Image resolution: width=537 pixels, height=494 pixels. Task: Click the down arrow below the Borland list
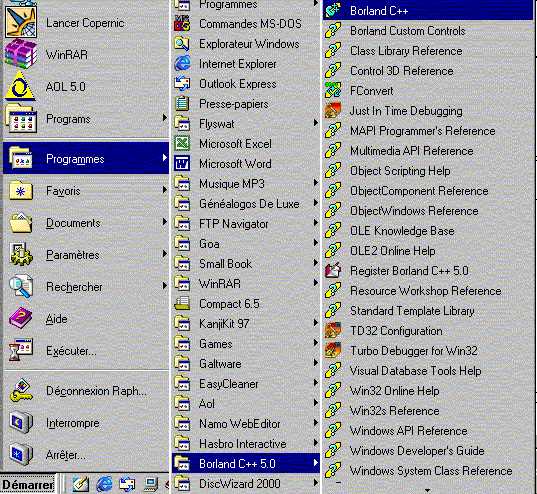427,491
